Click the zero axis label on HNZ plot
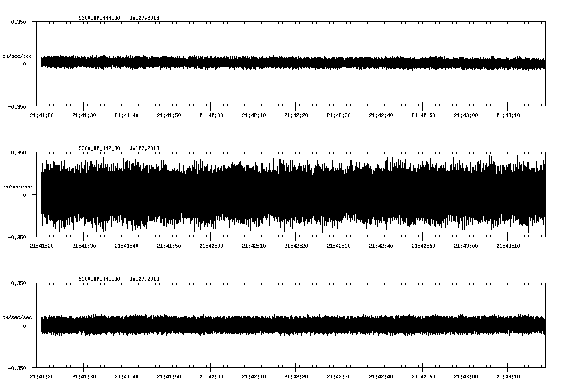The width and height of the screenshot is (576, 392). point(25,195)
